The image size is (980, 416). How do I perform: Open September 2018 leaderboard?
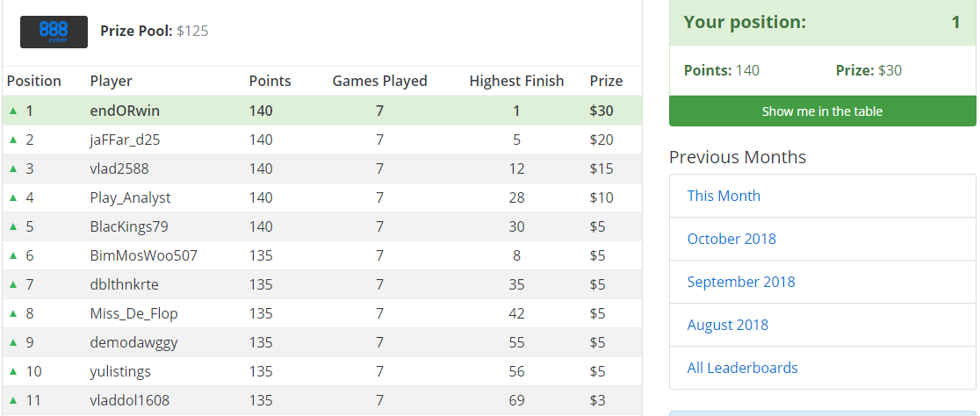click(741, 282)
